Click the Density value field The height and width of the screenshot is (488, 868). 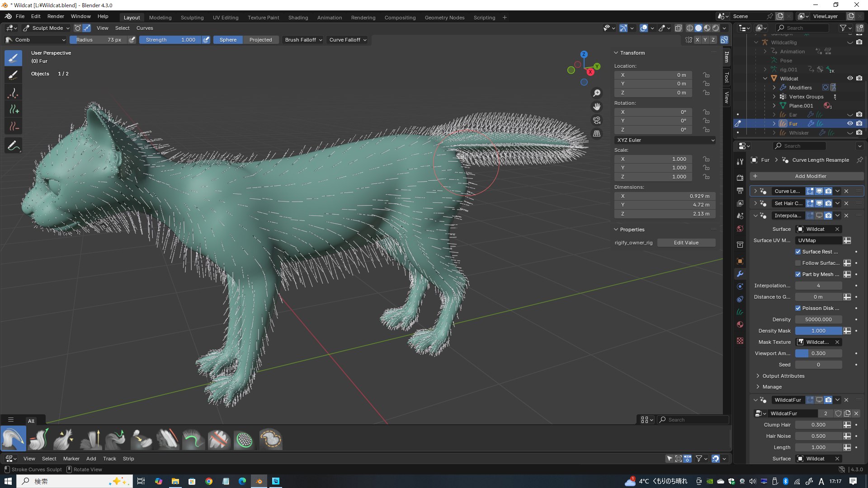[818, 319]
